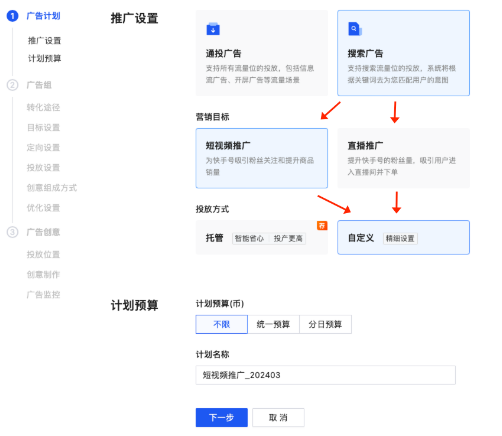Click the 计划名称 input field

(x=325, y=375)
